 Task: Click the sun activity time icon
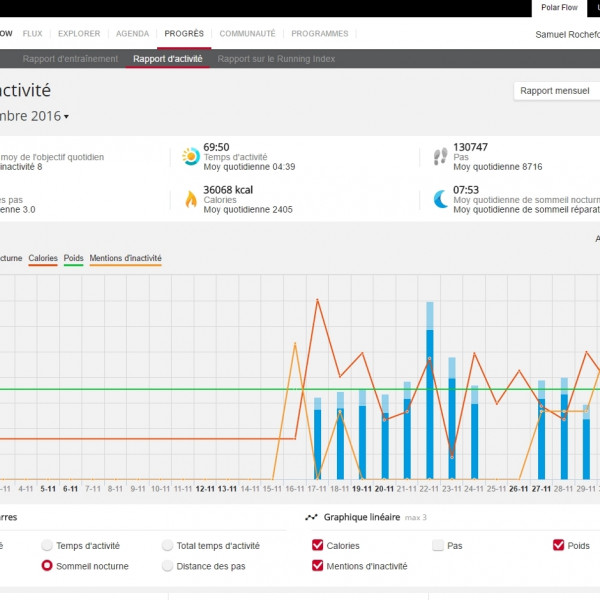pyautogui.click(x=190, y=157)
